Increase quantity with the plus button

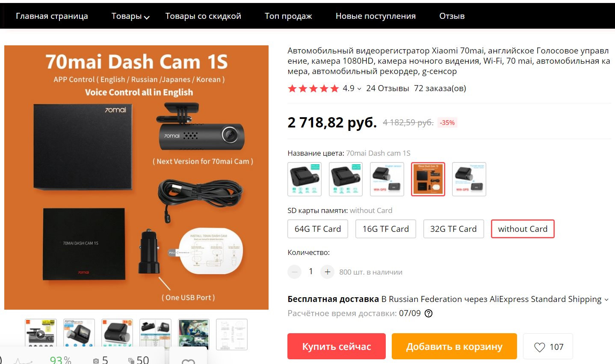pos(327,272)
